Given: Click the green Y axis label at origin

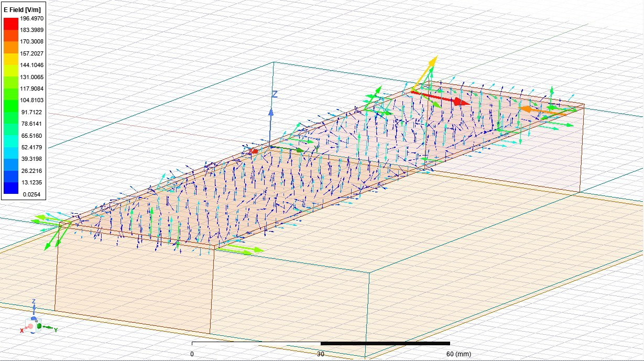Looking at the screenshot, I should (x=316, y=149).
